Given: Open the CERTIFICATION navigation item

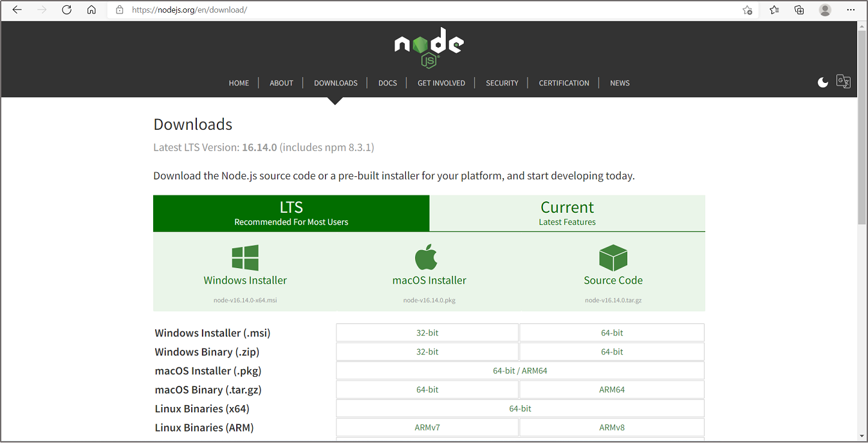Looking at the screenshot, I should point(564,83).
